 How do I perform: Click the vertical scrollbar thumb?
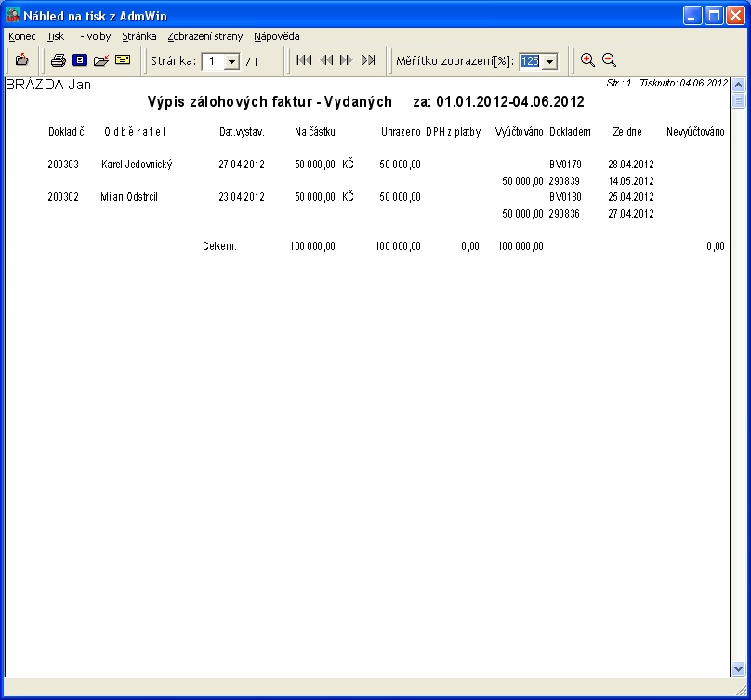click(738, 100)
